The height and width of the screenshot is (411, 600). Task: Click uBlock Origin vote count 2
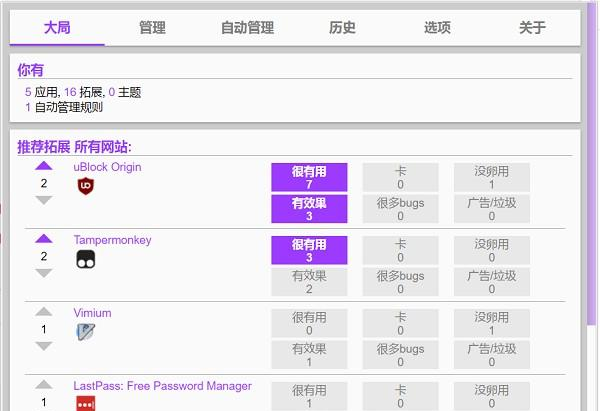(x=44, y=183)
